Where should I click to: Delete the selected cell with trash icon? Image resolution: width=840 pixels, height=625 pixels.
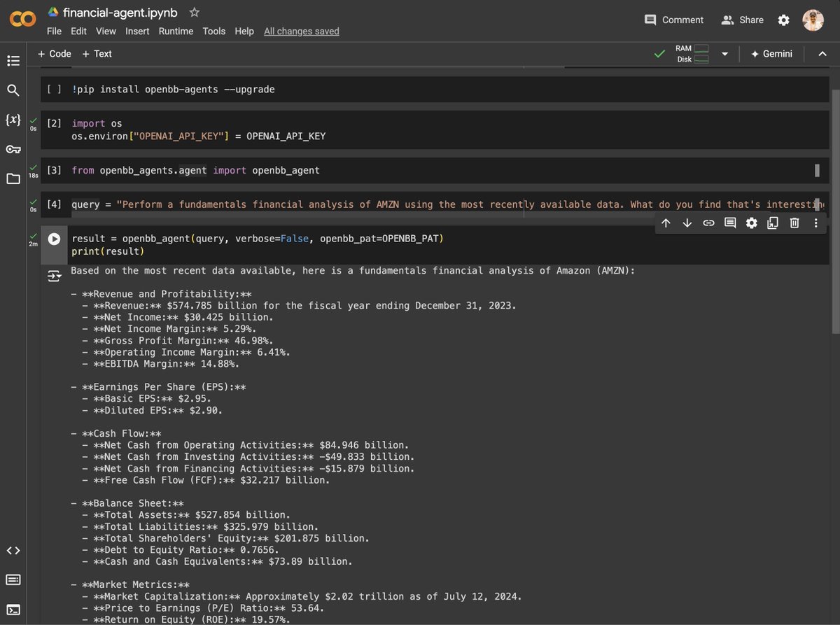pos(794,223)
